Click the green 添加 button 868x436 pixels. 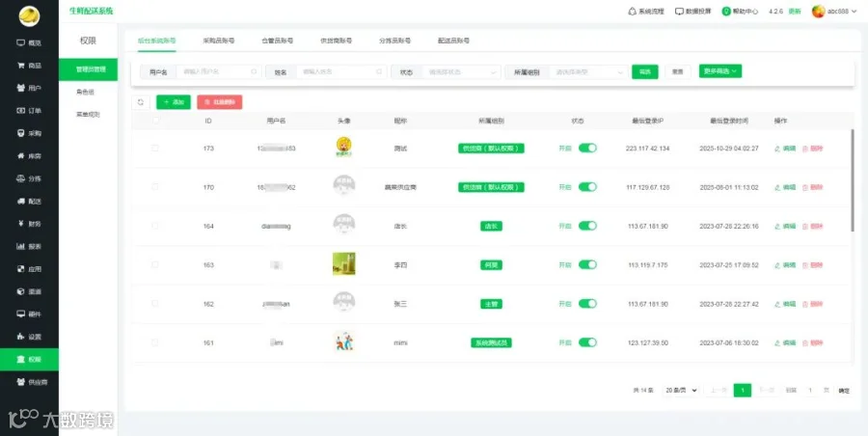174,102
